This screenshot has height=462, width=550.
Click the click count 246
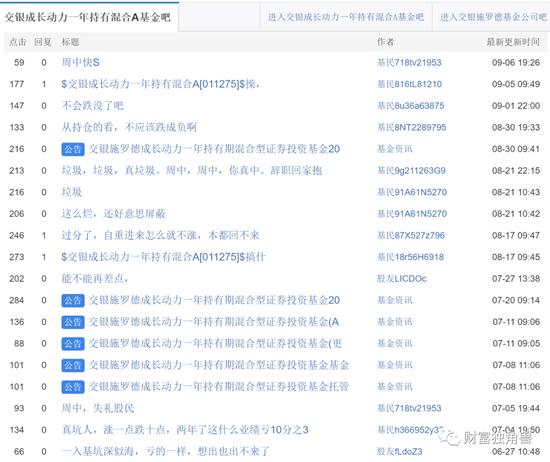tap(17, 235)
